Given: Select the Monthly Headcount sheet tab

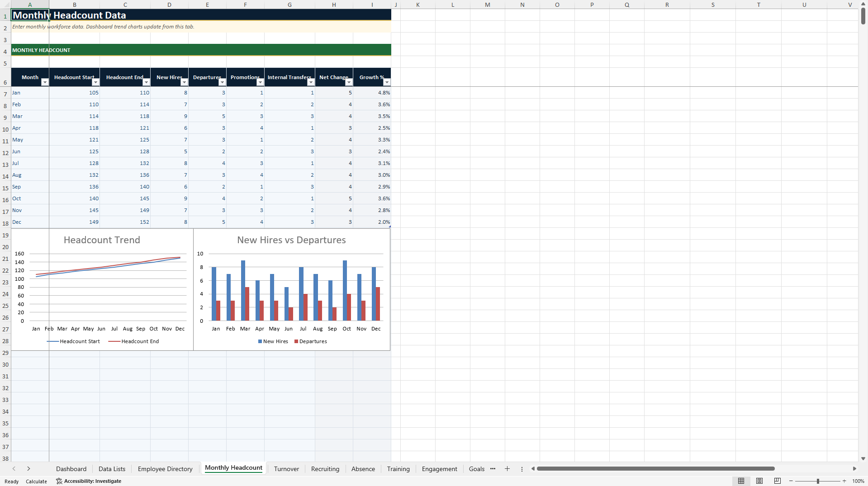Looking at the screenshot, I should pos(233,468).
